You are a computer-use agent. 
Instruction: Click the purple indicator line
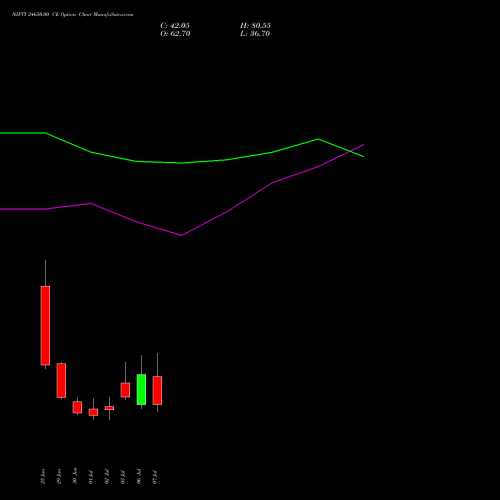(182, 235)
